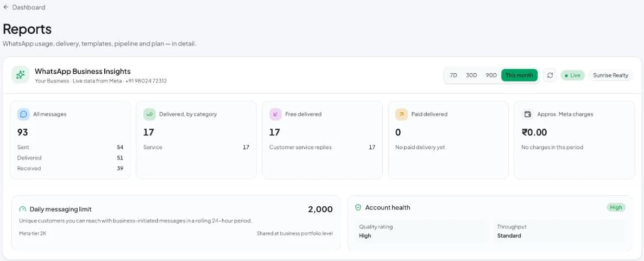Click the Delivered row value 51

click(x=120, y=158)
